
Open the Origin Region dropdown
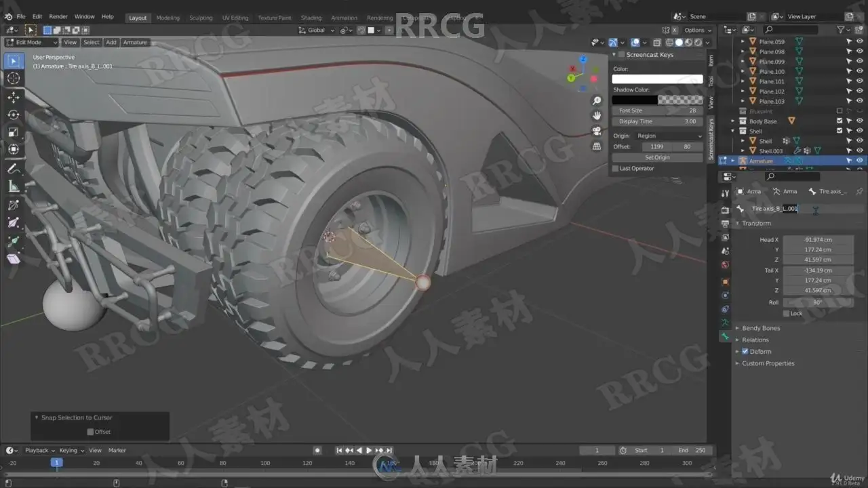pos(669,136)
